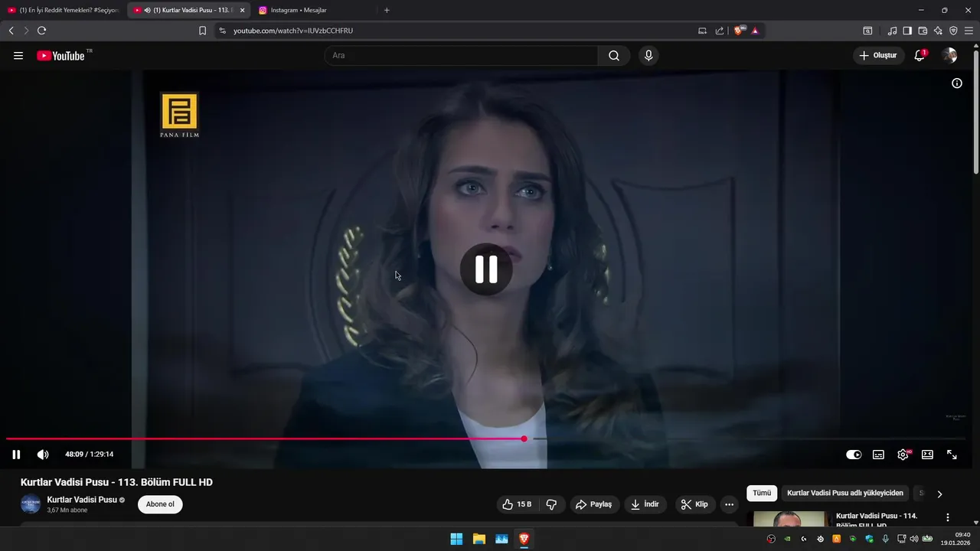Show more filter chips with arrow

point(939,494)
